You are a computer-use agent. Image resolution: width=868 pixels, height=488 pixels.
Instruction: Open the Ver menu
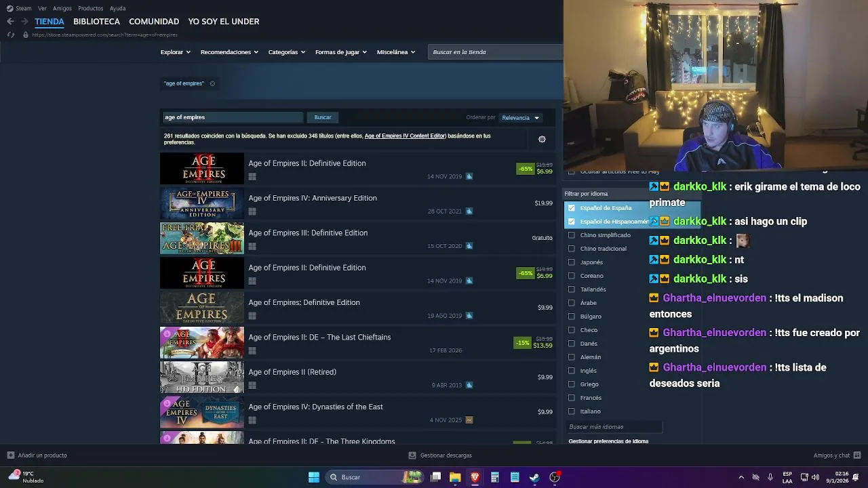point(42,8)
